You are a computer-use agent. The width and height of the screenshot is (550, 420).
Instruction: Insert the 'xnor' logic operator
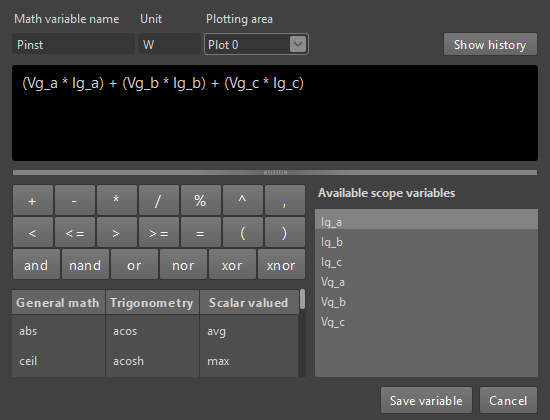pos(281,264)
